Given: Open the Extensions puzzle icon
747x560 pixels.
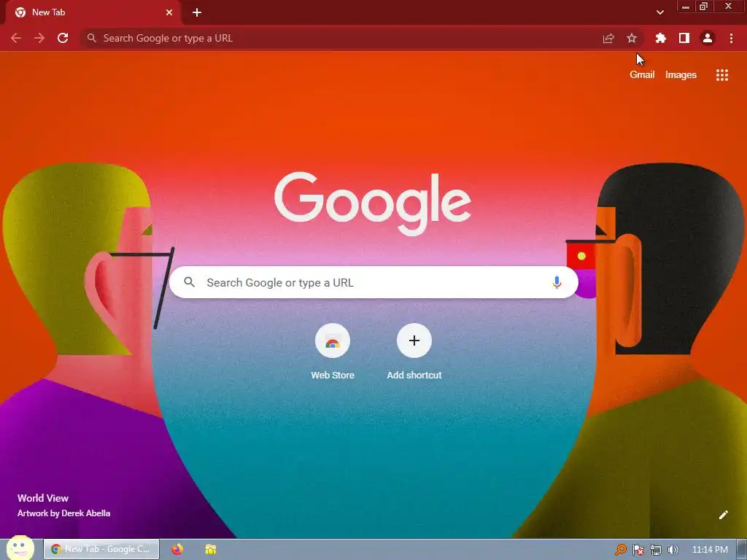Looking at the screenshot, I should click(x=660, y=38).
